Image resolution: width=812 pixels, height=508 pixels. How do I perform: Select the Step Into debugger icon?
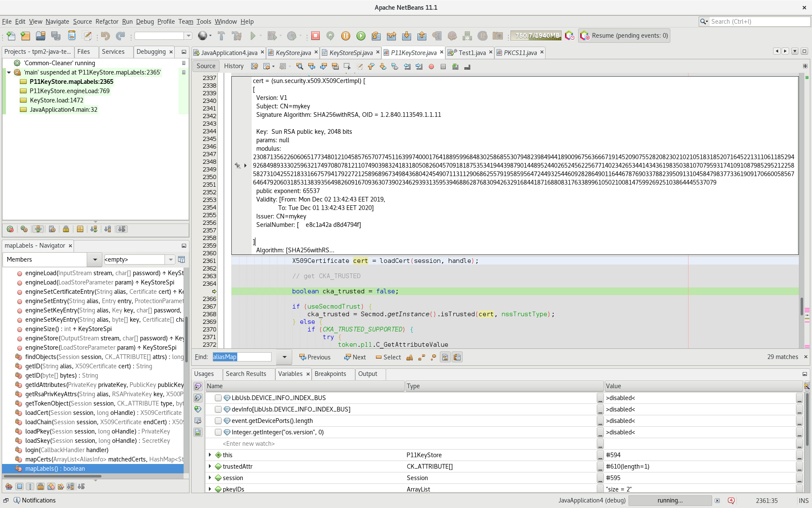406,36
